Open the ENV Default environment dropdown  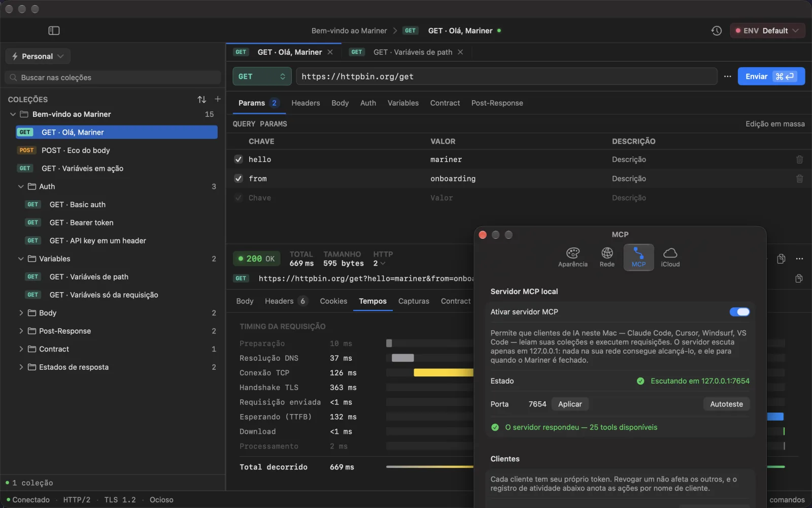767,30
